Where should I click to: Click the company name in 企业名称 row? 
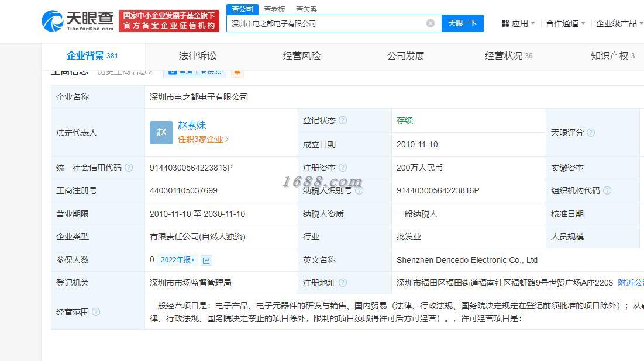click(x=199, y=97)
